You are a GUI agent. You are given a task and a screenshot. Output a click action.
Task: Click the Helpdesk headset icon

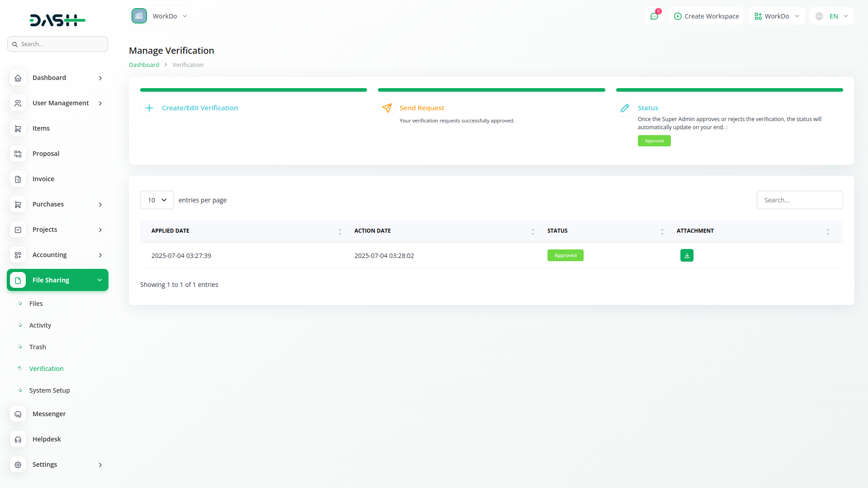click(x=18, y=439)
